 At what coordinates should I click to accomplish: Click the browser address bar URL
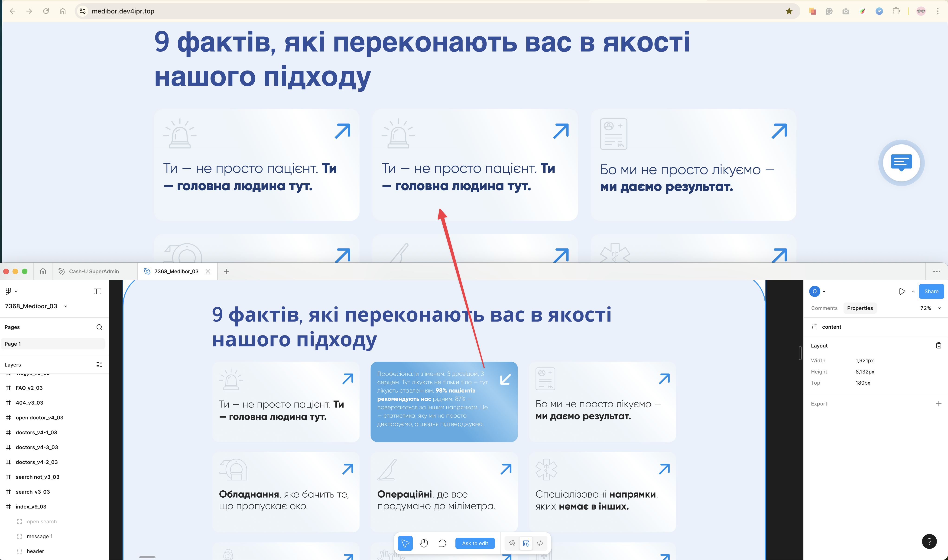(123, 11)
